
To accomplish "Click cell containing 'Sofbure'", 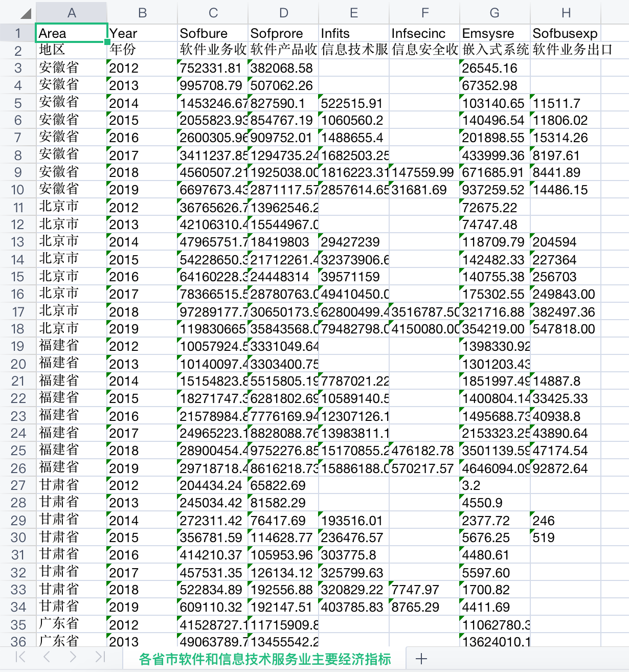I will (213, 33).
